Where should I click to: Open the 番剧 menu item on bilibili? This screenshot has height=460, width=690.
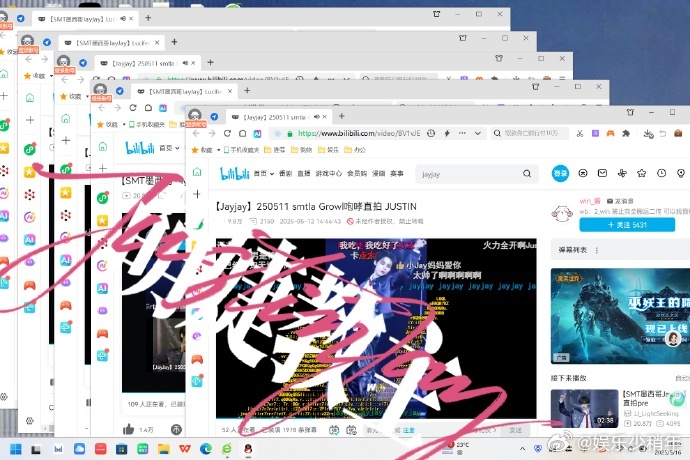coord(286,173)
